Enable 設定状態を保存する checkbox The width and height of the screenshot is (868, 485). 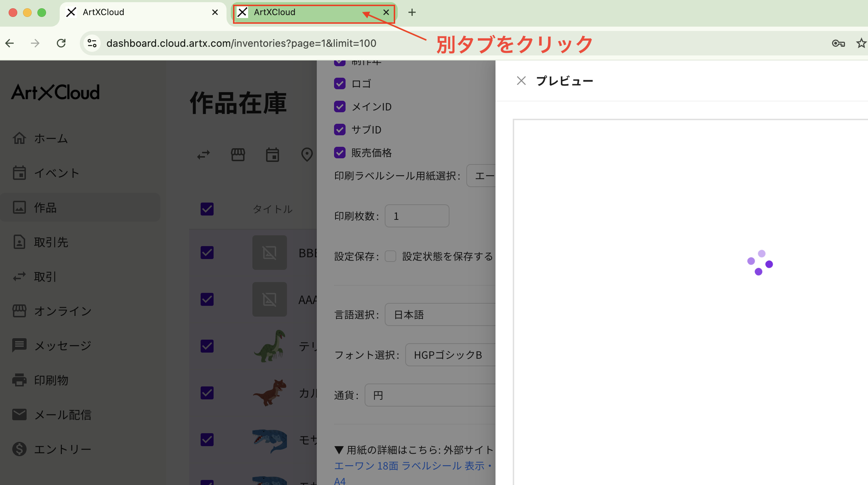coord(390,256)
